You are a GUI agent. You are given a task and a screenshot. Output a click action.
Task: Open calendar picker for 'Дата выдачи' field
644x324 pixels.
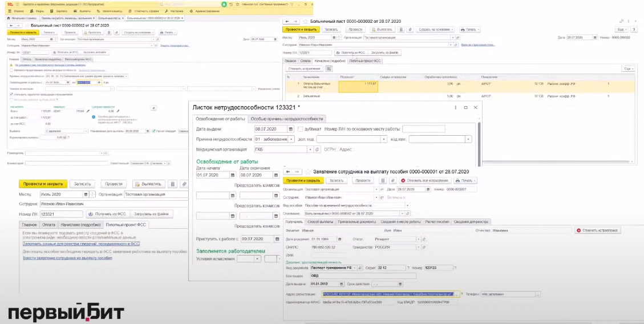tap(290, 129)
